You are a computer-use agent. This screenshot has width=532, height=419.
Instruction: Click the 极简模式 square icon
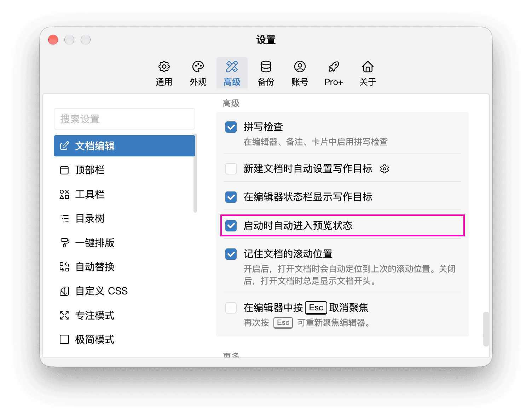(64, 339)
